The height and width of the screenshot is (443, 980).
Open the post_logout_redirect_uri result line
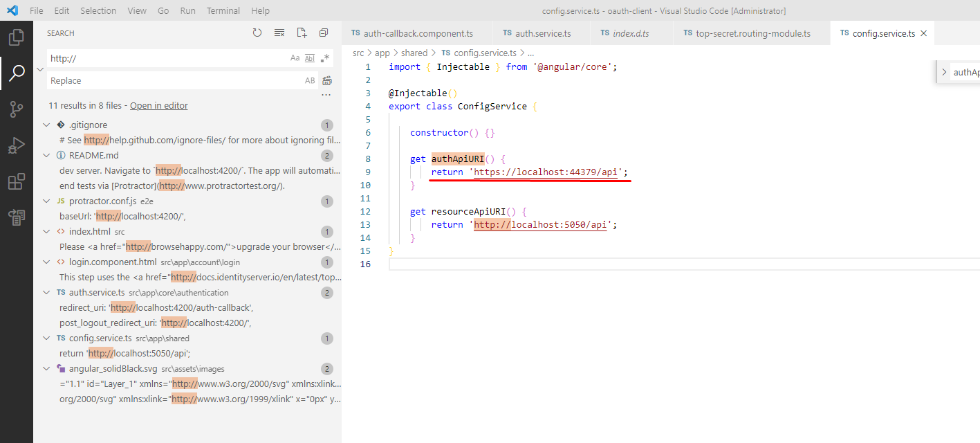tap(155, 323)
